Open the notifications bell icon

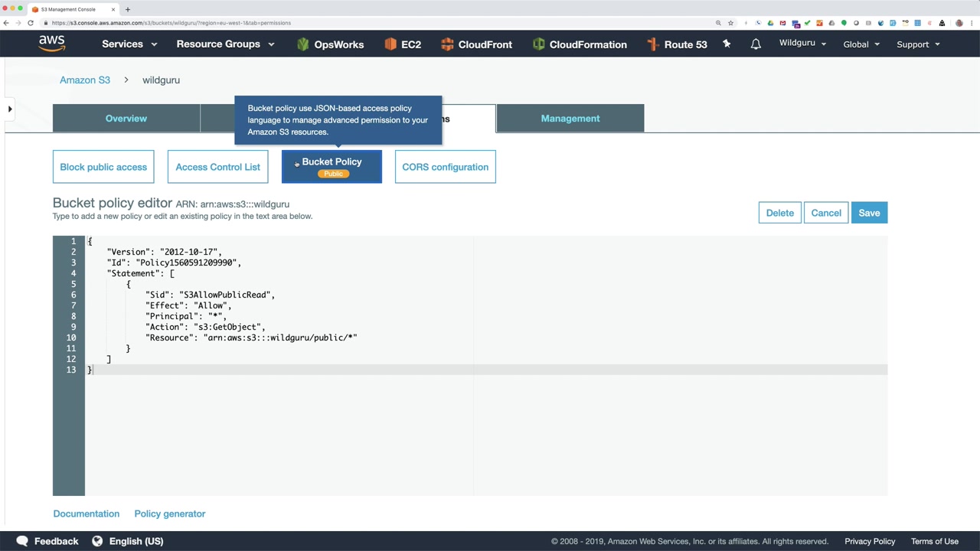point(756,44)
